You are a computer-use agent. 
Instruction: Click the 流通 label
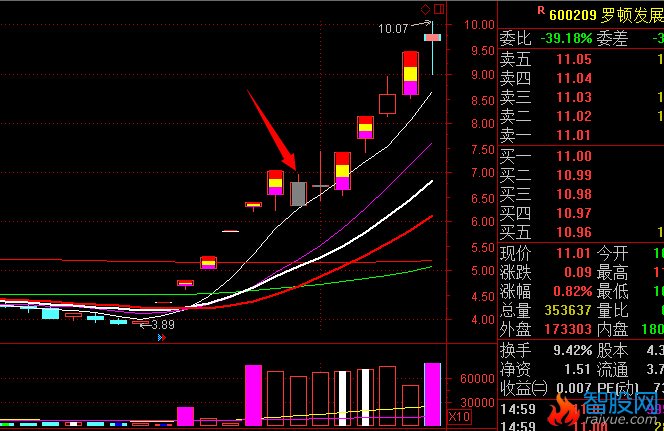pos(612,370)
